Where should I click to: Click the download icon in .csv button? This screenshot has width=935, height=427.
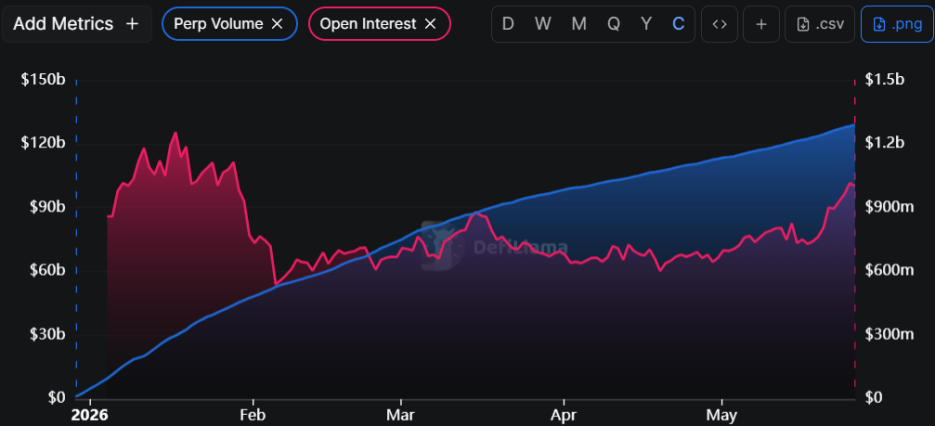(x=803, y=24)
